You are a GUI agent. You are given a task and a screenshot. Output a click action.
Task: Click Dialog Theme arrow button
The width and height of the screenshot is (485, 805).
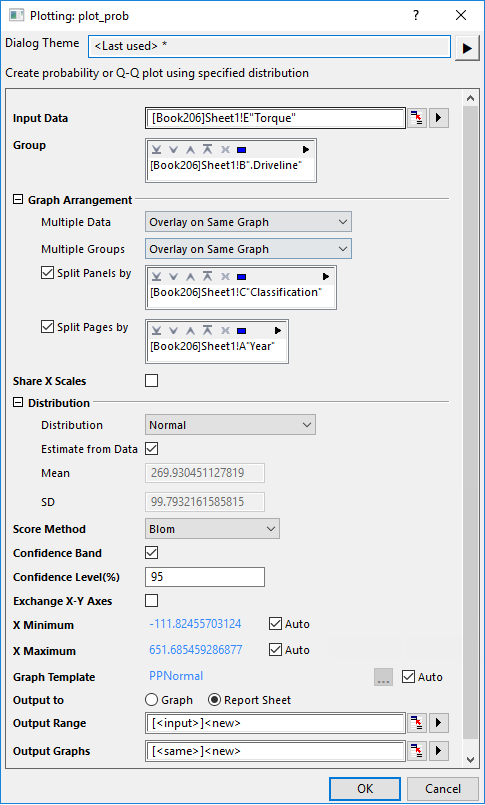click(467, 48)
